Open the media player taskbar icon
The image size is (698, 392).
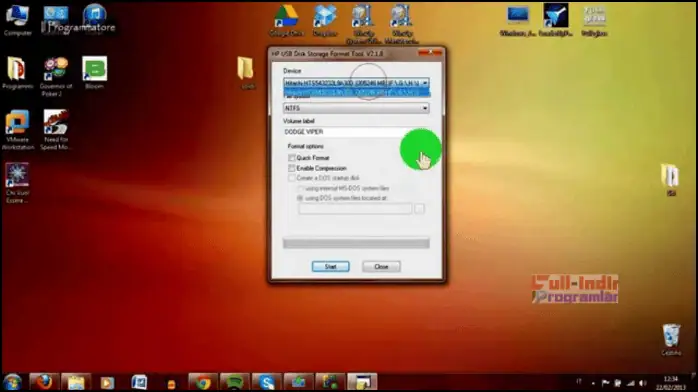[107, 382]
